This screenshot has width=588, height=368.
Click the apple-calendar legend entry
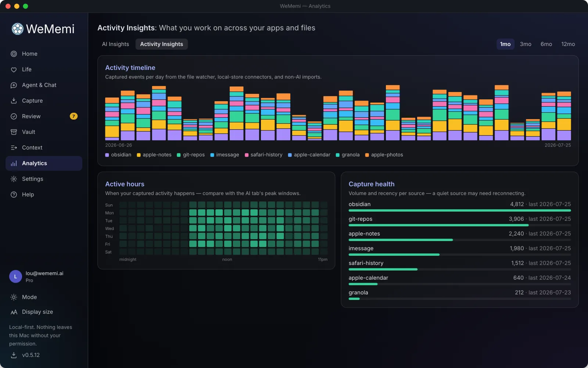coord(309,155)
